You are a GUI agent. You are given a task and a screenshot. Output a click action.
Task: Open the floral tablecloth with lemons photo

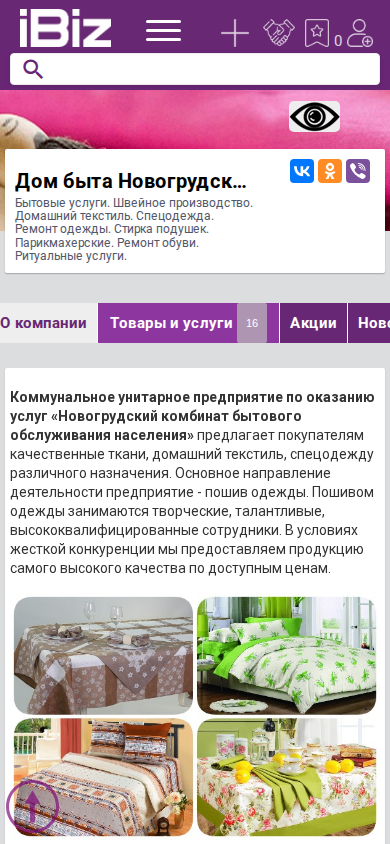tap(287, 777)
